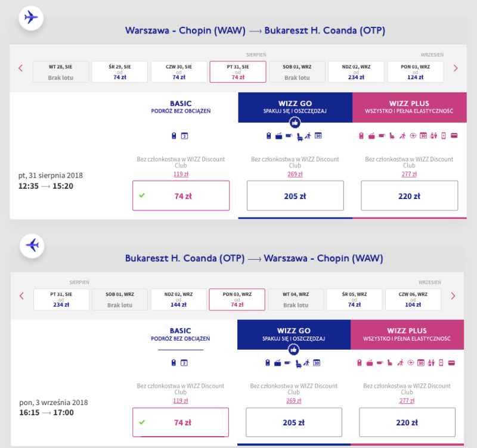Show later outbound dates with right arrow

click(x=456, y=68)
